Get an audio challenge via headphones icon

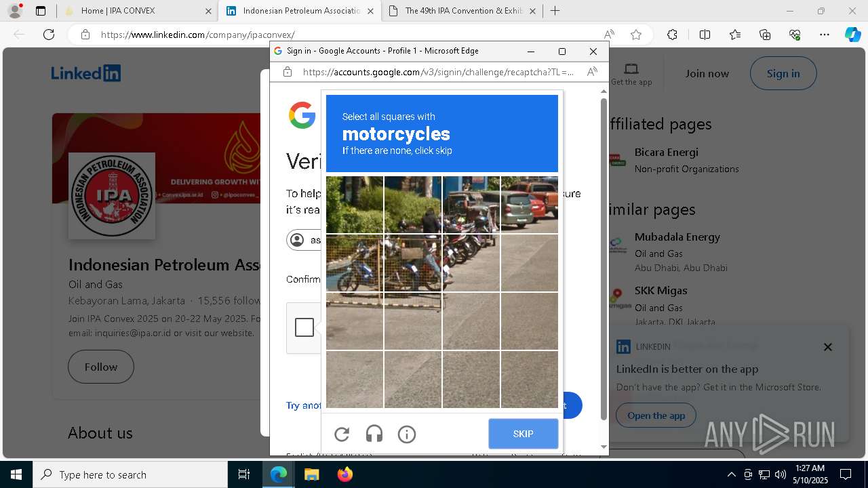tap(374, 434)
